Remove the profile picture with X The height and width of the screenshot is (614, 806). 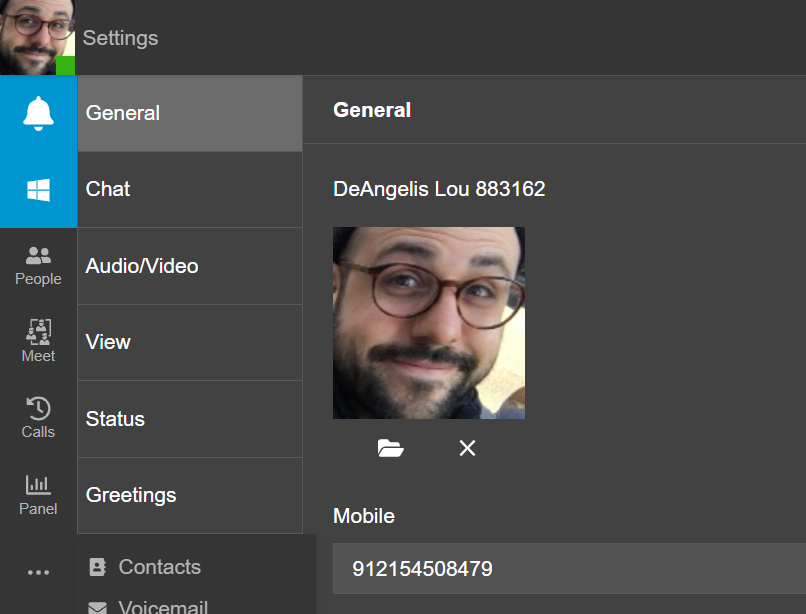click(x=467, y=448)
